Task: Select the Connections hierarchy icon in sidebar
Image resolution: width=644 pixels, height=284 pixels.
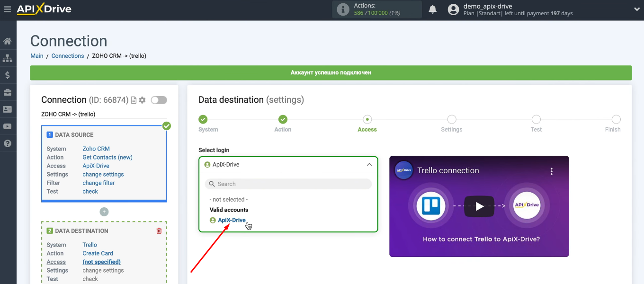Action: tap(8, 58)
